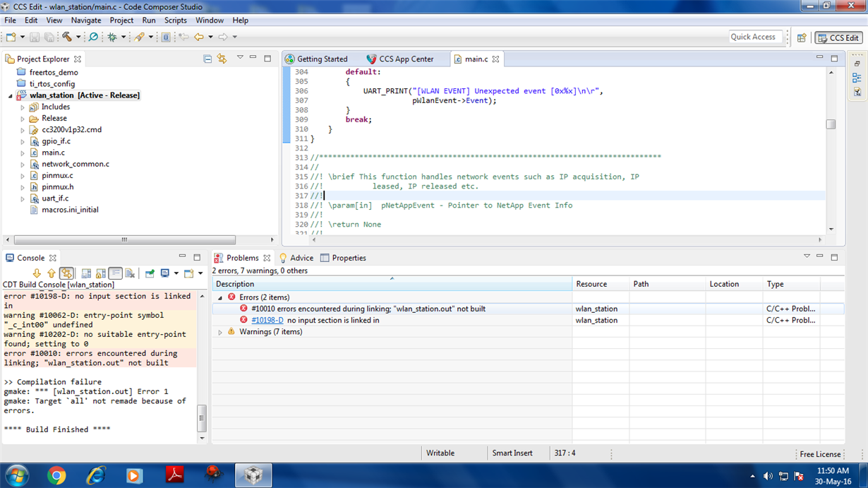Click the Free License status link
Viewport: 868px width, 488px height.
click(820, 454)
